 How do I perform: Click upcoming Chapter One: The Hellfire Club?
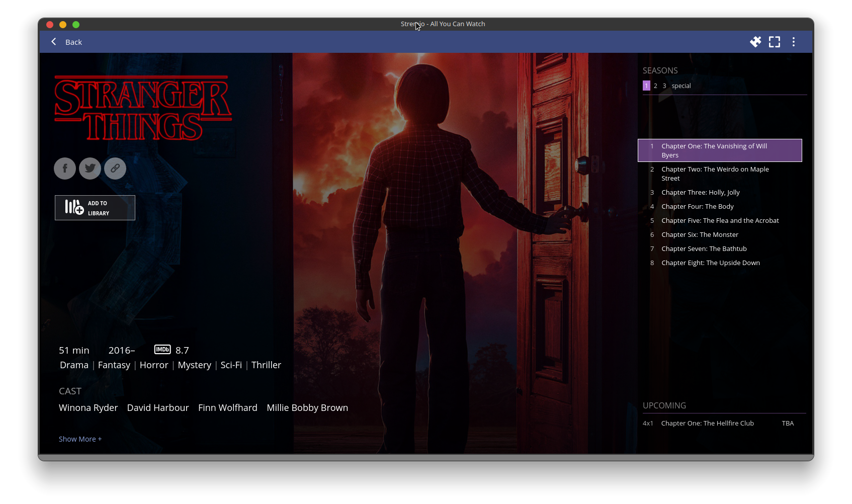(707, 423)
